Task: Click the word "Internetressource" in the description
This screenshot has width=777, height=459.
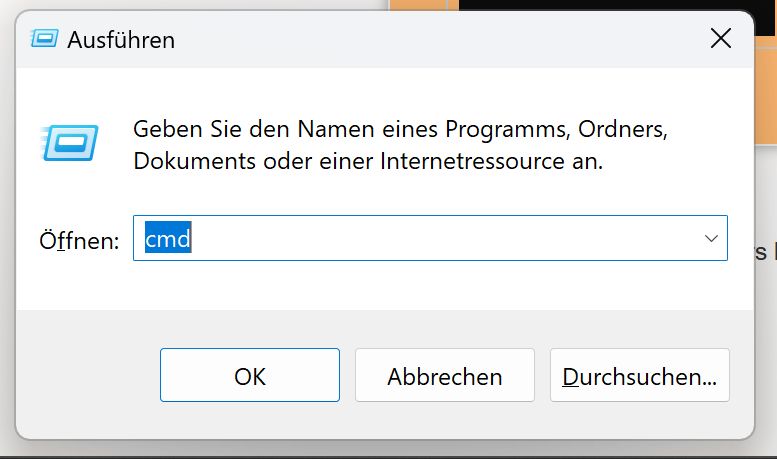Action: click(467, 161)
